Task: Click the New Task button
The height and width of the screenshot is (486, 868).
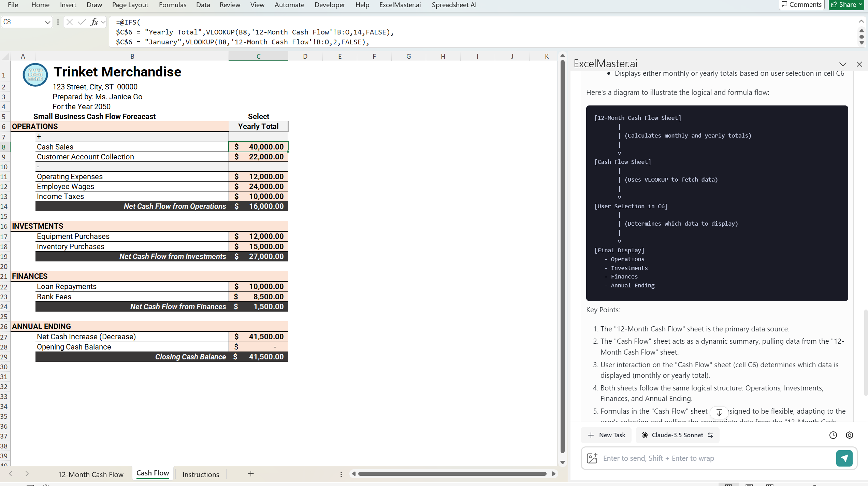Action: [x=606, y=435]
